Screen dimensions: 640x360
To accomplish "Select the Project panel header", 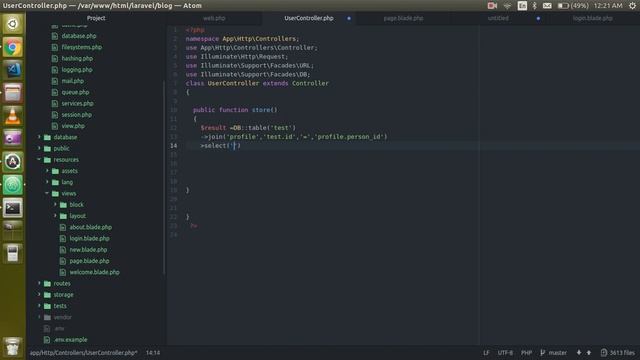I will 96,18.
